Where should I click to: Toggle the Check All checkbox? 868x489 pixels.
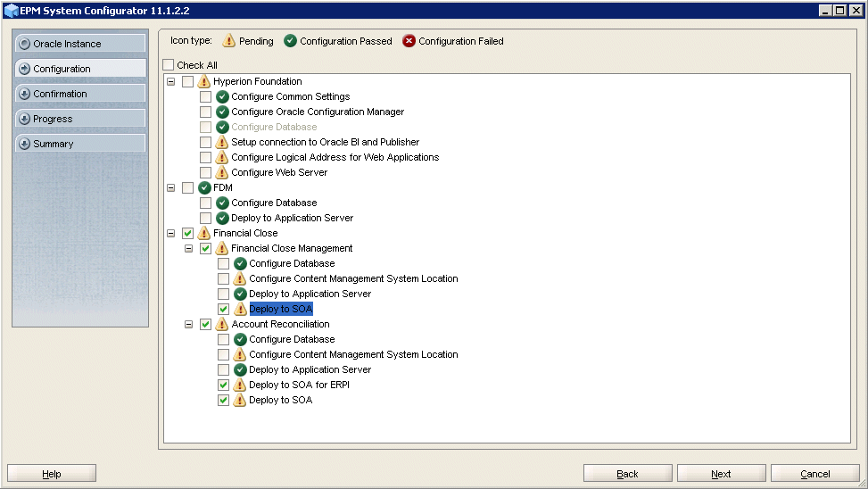[169, 65]
